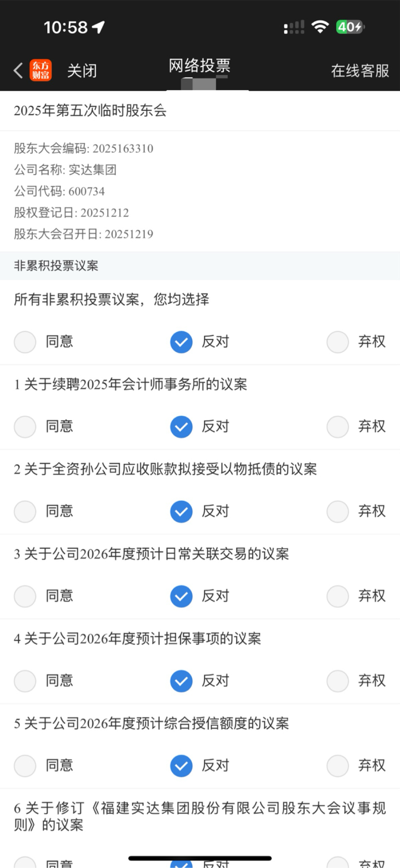The image size is (400, 868).
Task: Tap the 2025年第五次临时股东会 heading row
Action: click(200, 110)
